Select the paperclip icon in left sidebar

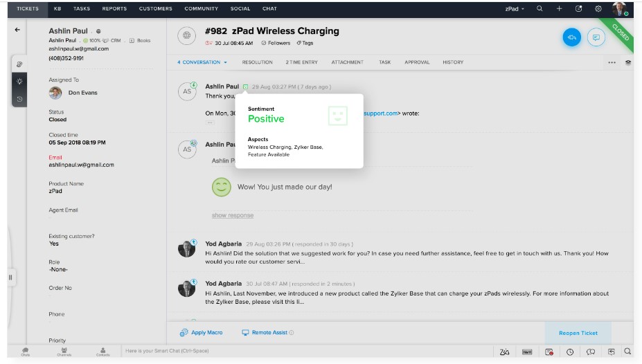[x=19, y=64]
